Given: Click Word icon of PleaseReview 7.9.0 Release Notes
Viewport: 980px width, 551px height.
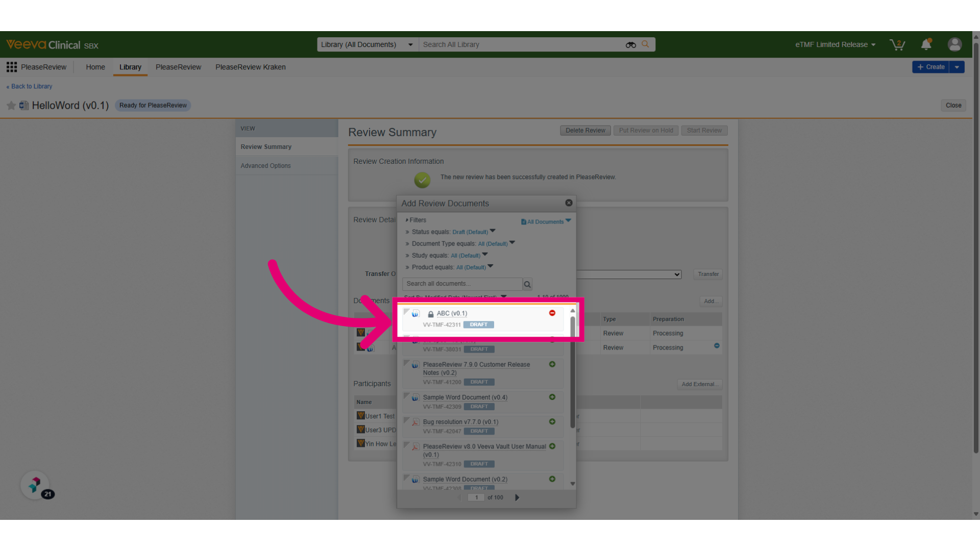Looking at the screenshot, I should pos(415,365).
